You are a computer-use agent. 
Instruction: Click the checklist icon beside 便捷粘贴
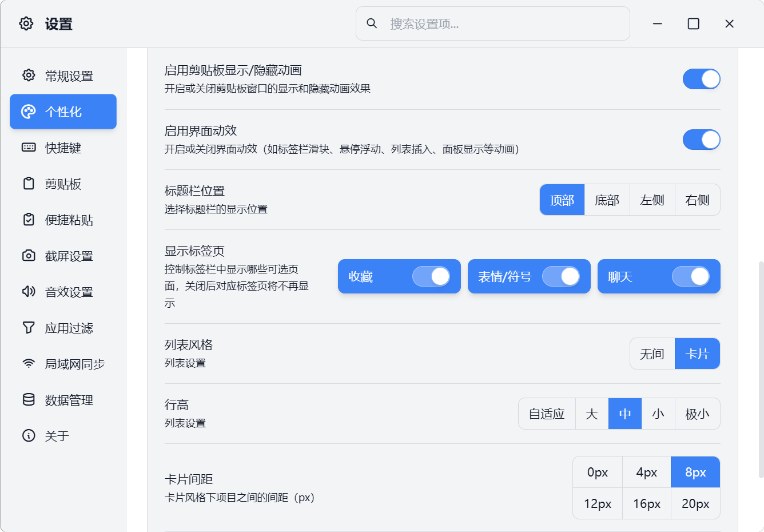point(29,219)
